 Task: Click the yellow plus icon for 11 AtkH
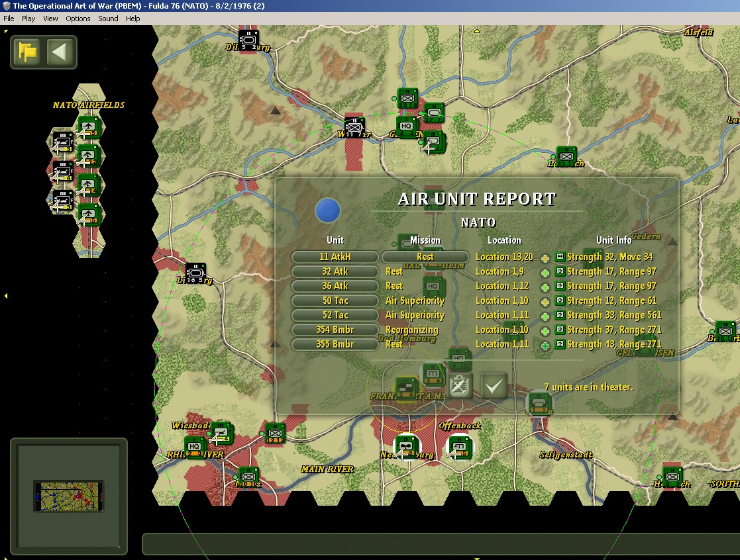pos(545,258)
